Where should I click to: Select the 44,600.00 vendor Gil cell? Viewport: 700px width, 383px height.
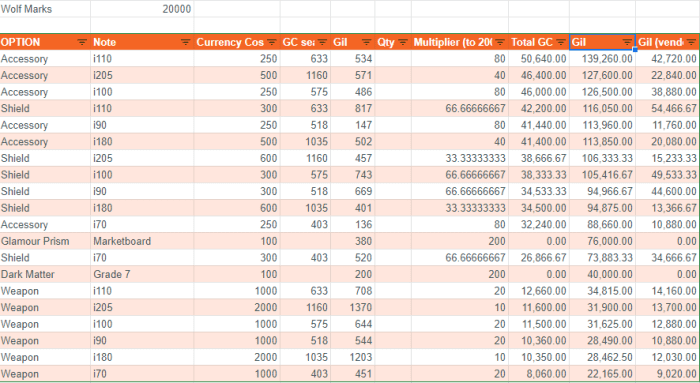[667, 192]
